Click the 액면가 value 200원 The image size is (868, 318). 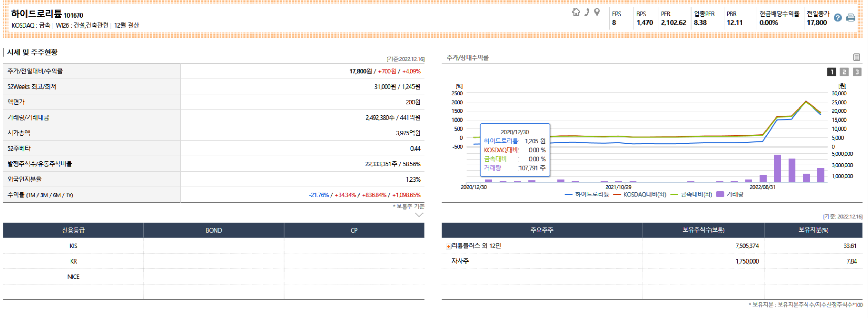click(413, 102)
